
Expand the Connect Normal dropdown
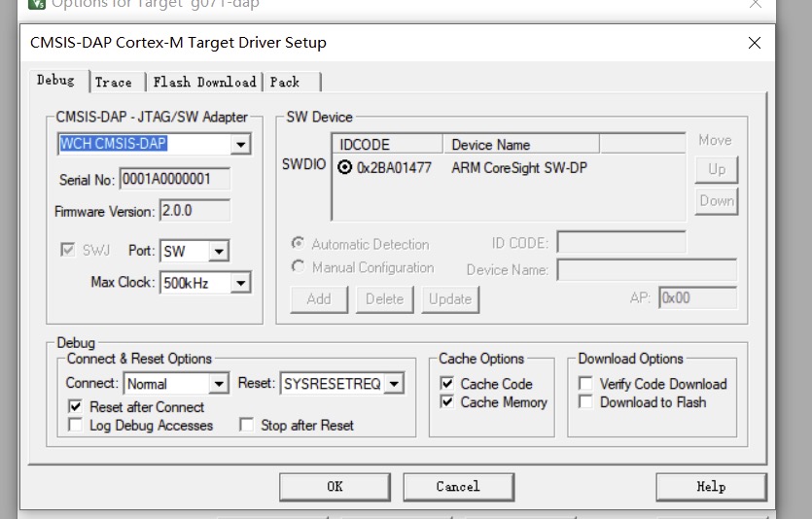click(219, 384)
